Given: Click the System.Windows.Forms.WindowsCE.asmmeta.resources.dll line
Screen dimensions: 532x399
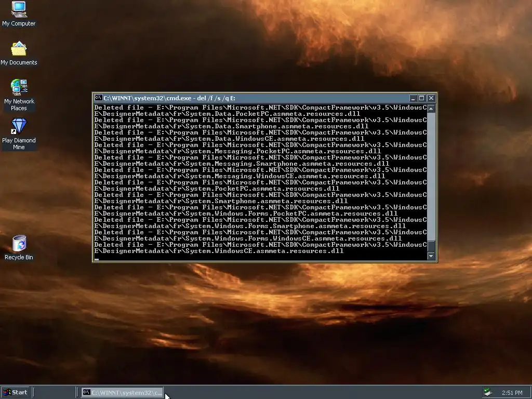Looking at the screenshot, I should click(x=248, y=238).
